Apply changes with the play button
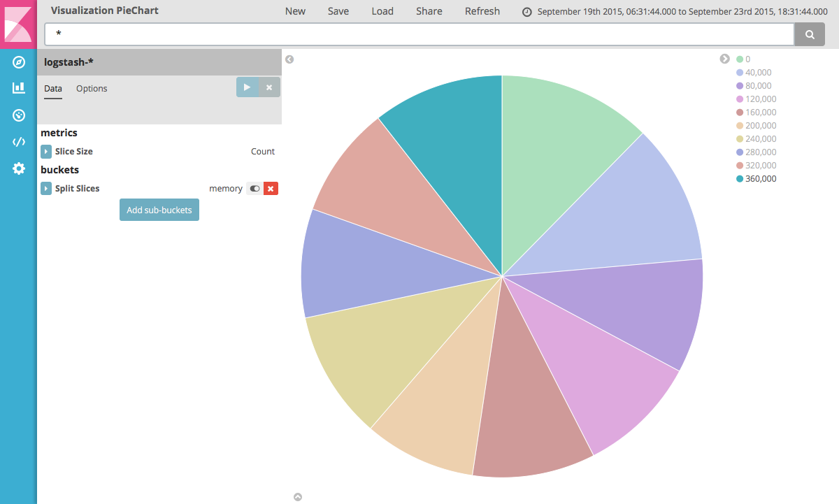The image size is (839, 504). 247,87
